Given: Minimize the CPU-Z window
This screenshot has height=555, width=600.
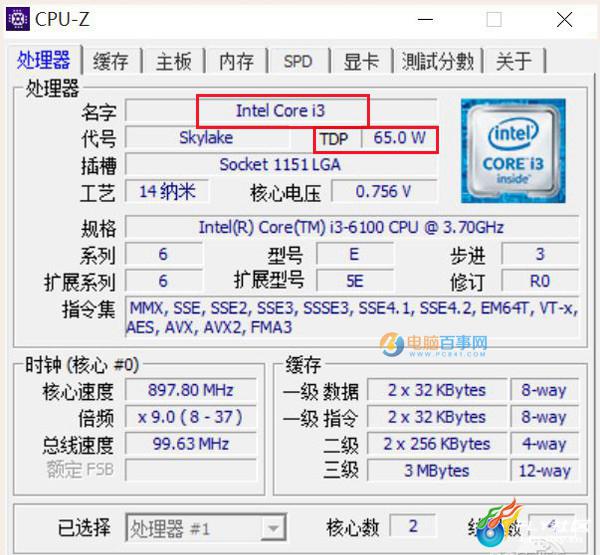Looking at the screenshot, I should [x=425, y=19].
